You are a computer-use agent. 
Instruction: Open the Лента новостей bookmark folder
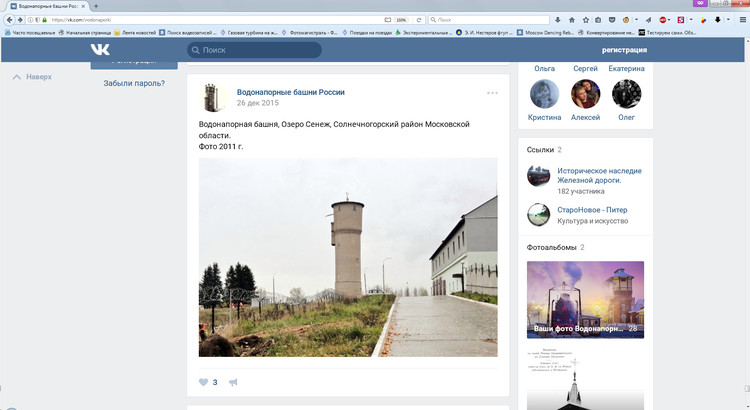coord(135,33)
